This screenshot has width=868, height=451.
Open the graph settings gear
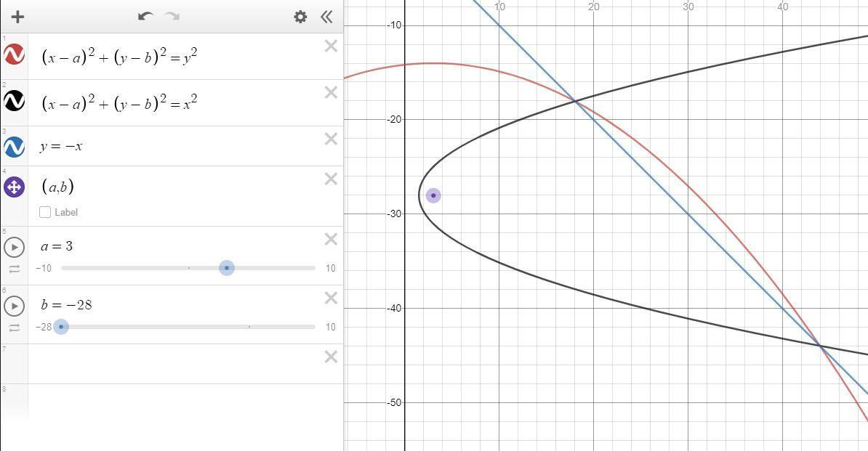[x=300, y=17]
